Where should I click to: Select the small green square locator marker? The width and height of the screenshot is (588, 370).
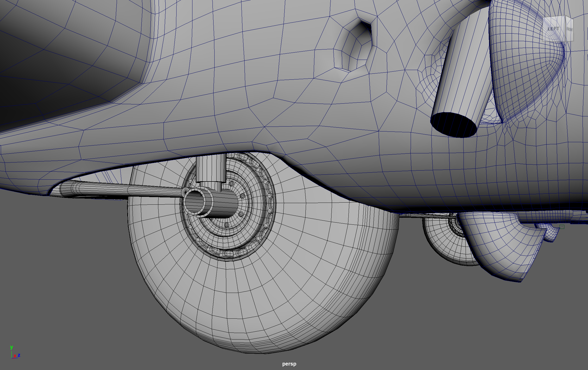pyautogui.click(x=562, y=227)
